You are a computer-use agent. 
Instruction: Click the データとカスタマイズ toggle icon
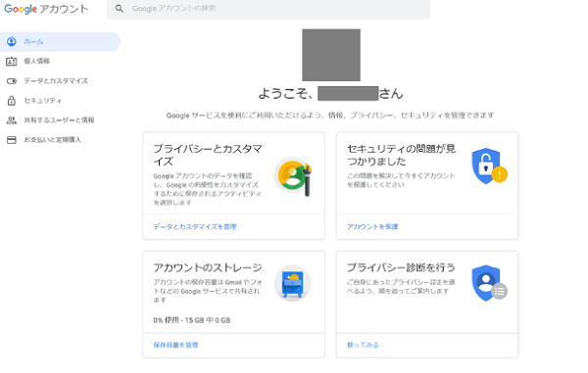pos(12,81)
